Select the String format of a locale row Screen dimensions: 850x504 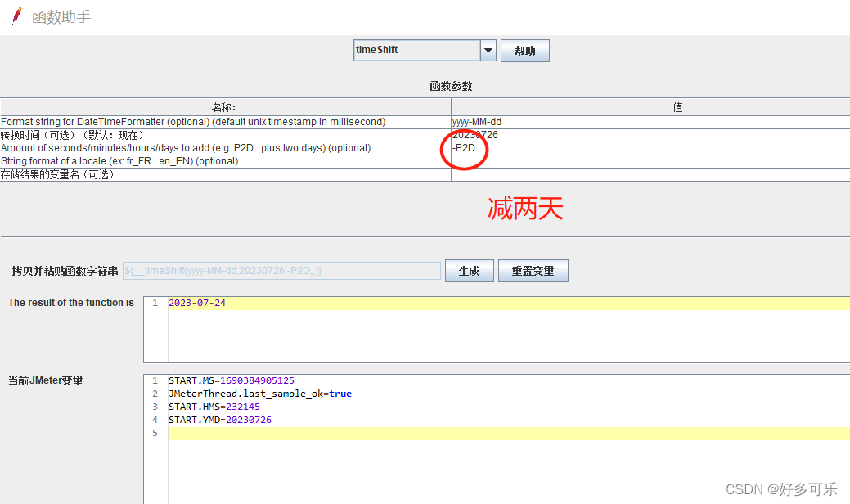(226, 161)
